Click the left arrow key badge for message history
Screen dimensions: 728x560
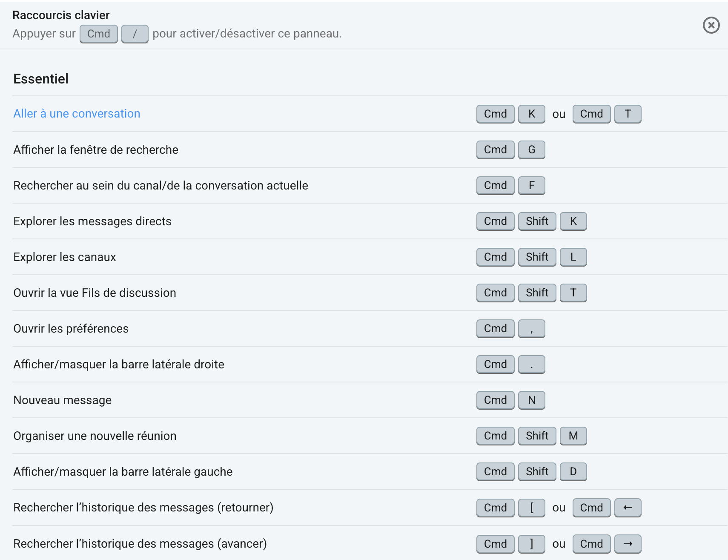[x=628, y=508]
